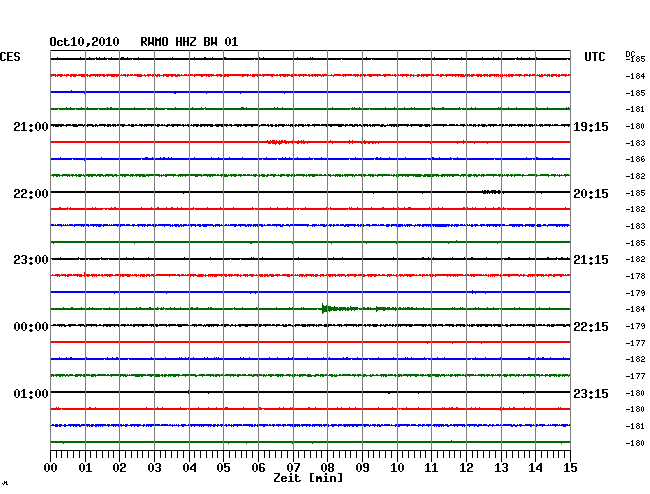Click minute label 09 on the time axis

coord(362,467)
